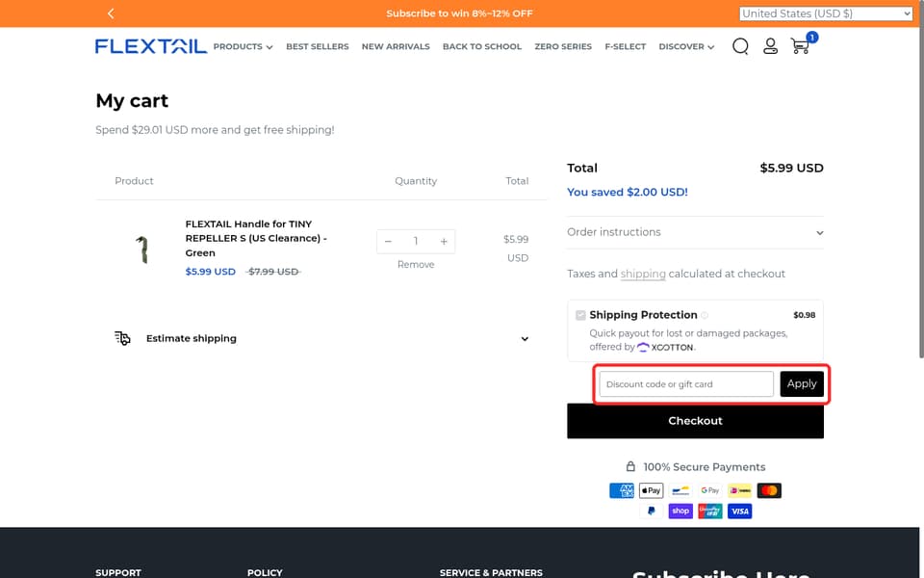Click the Estimate shipping truck icon

[x=122, y=338]
